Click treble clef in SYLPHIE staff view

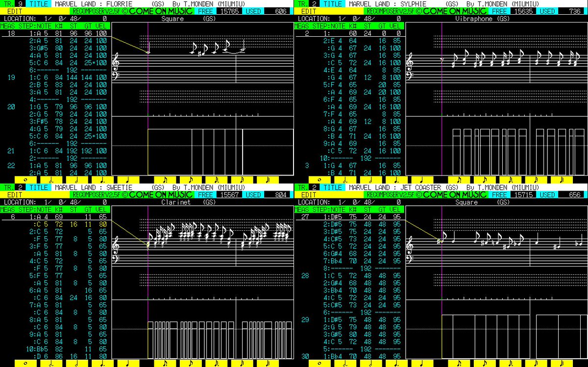[410, 62]
